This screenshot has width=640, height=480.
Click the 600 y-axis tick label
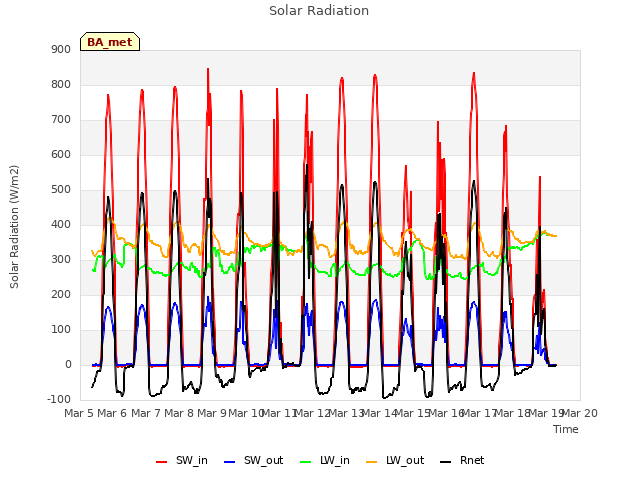tap(61, 155)
